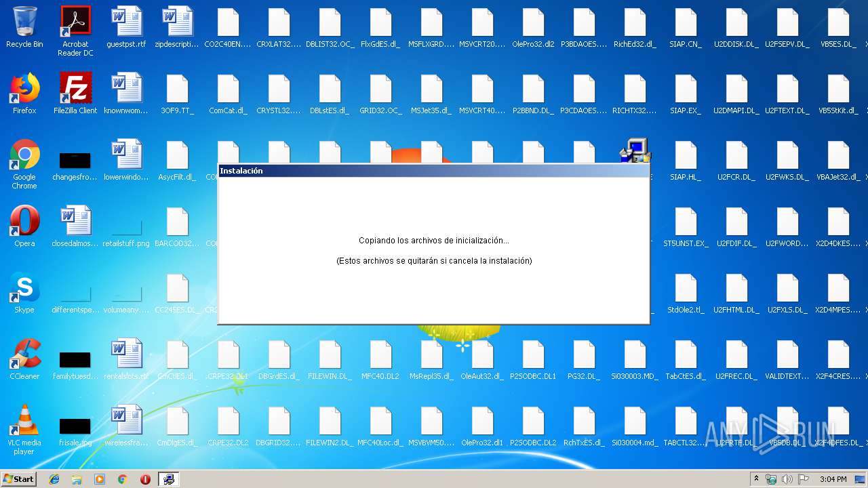868x488 pixels.
Task: Select the U2FWKS.DL_ file
Action: coord(787,160)
